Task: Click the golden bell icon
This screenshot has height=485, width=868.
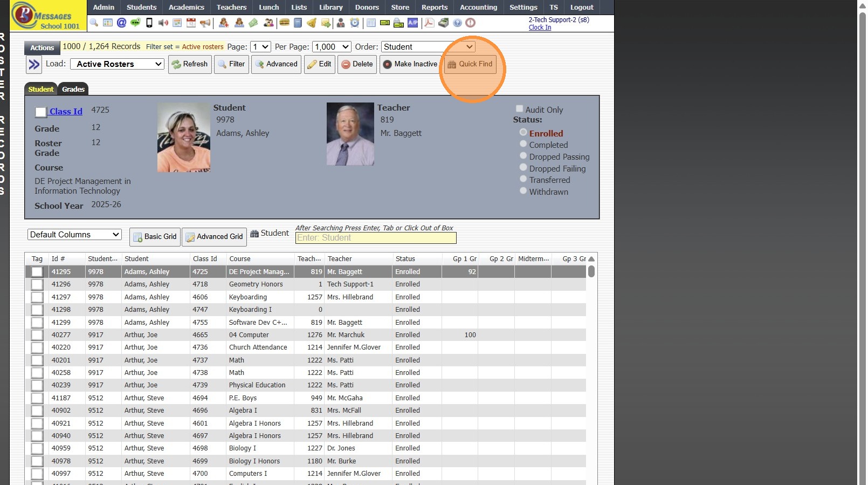Action: (312, 23)
